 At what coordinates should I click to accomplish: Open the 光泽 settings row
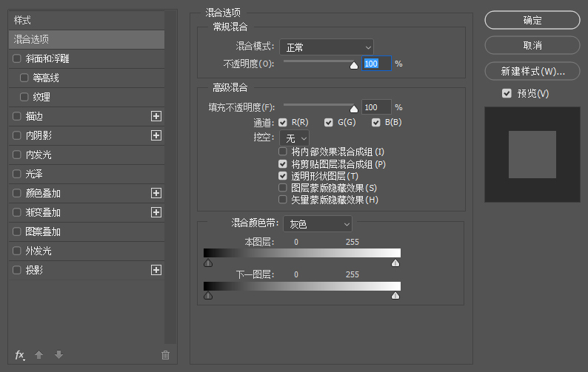(x=87, y=174)
